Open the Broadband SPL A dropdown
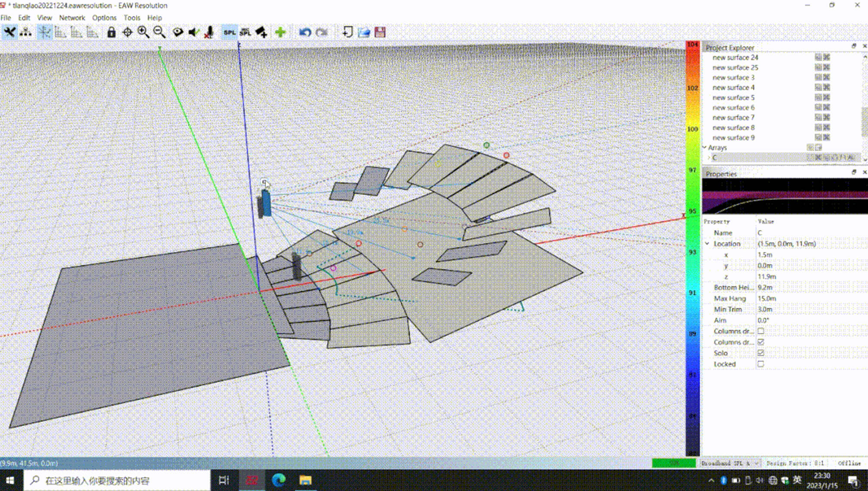Image resolution: width=868 pixels, height=491 pixels. pyautogui.click(x=730, y=463)
